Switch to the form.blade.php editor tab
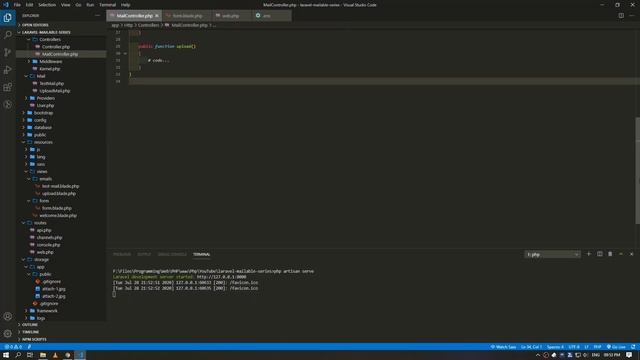 [x=187, y=16]
